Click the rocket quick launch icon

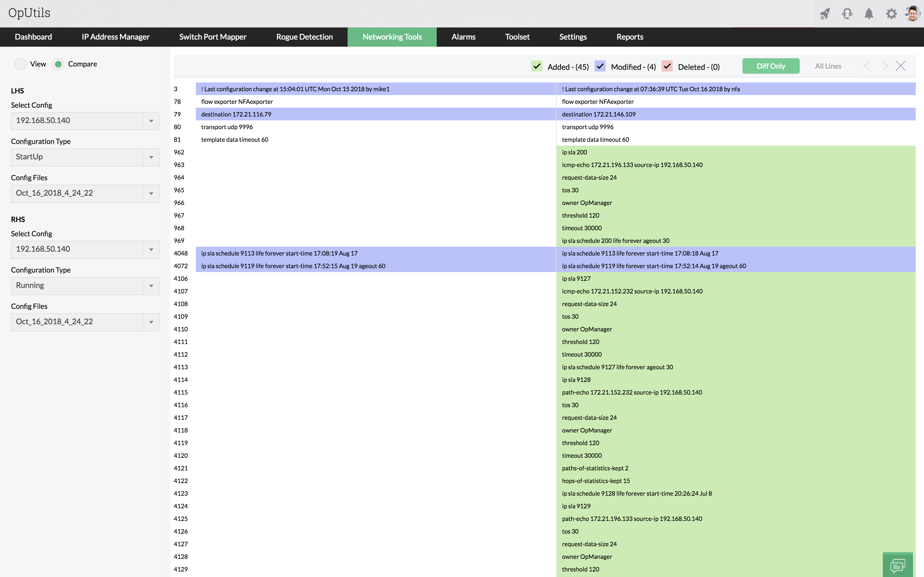(x=825, y=14)
